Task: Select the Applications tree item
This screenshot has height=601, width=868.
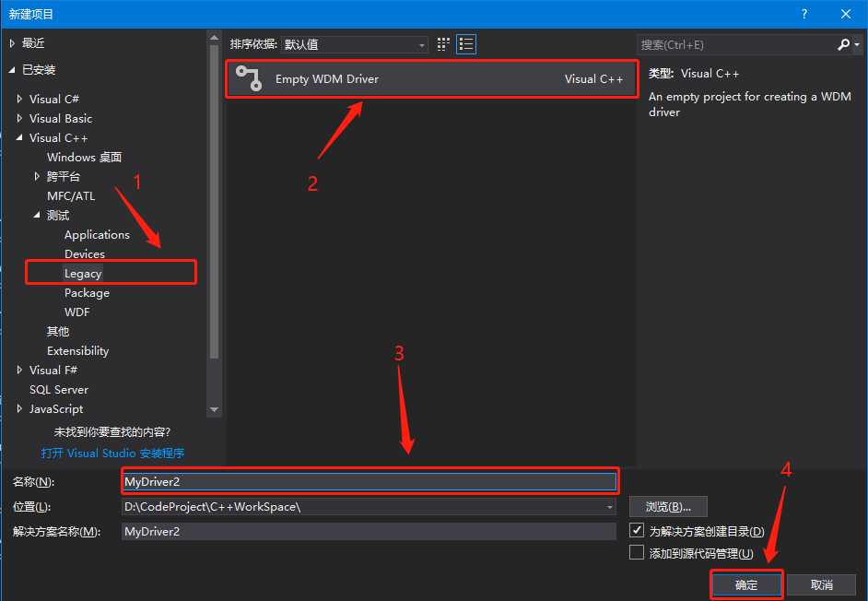Action: pyautogui.click(x=97, y=235)
